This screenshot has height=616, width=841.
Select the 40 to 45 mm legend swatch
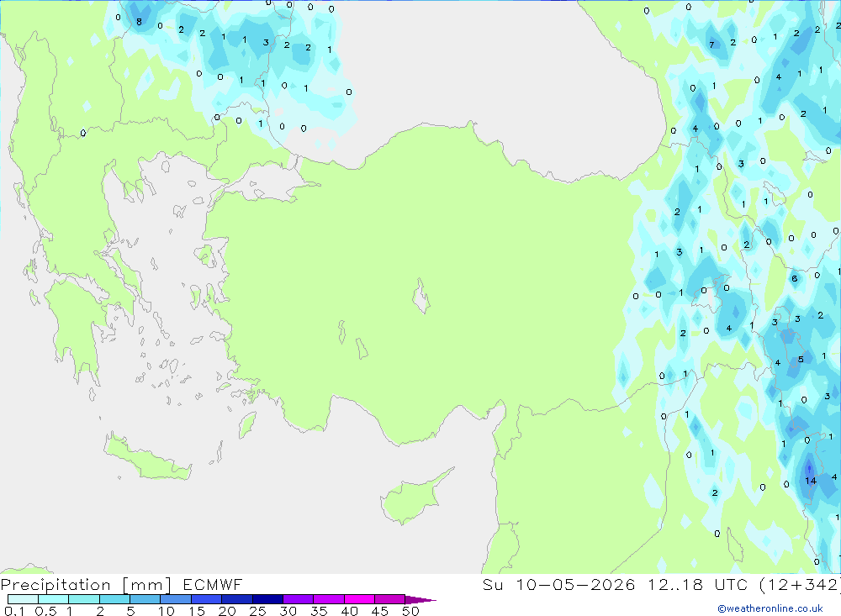pyautogui.click(x=359, y=599)
